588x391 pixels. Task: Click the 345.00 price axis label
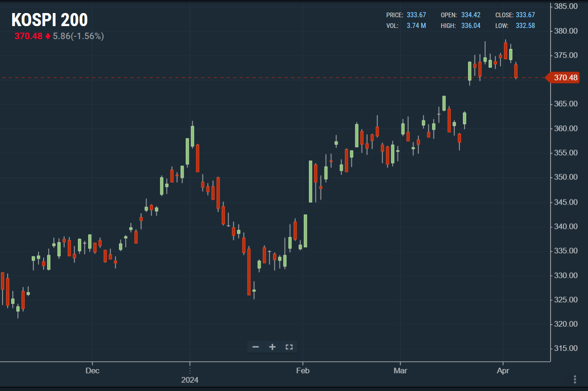tap(566, 202)
